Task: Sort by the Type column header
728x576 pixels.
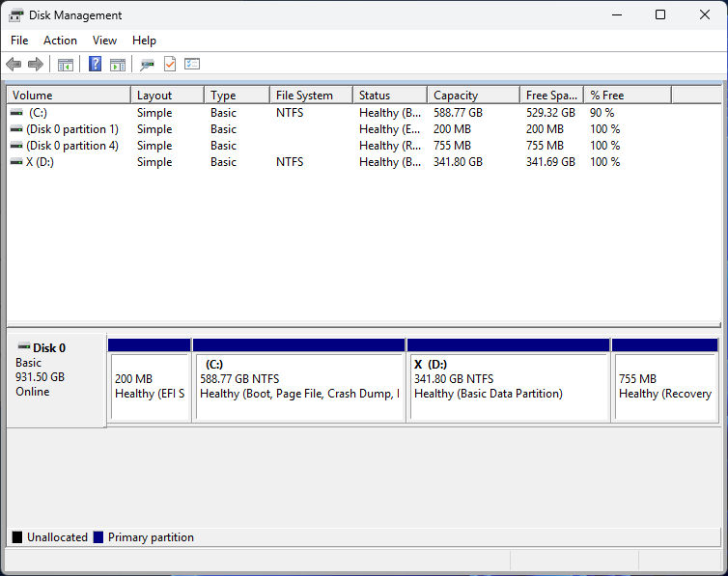Action: [237, 96]
